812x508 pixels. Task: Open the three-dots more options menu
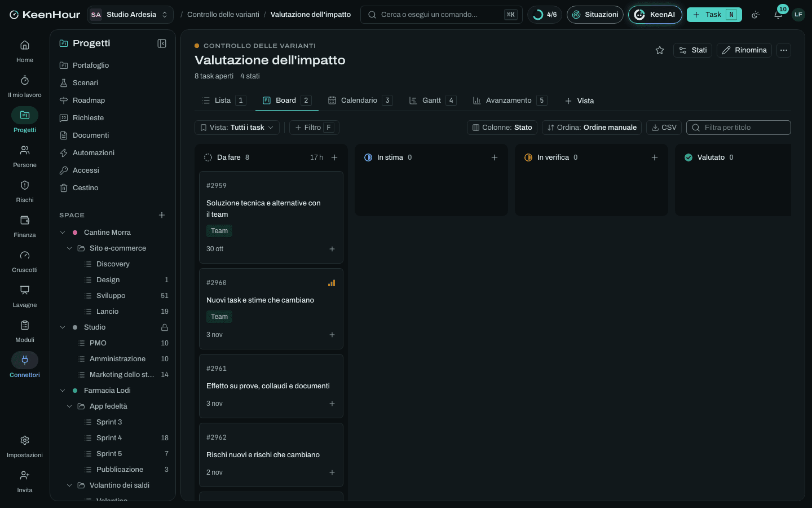[x=784, y=50]
